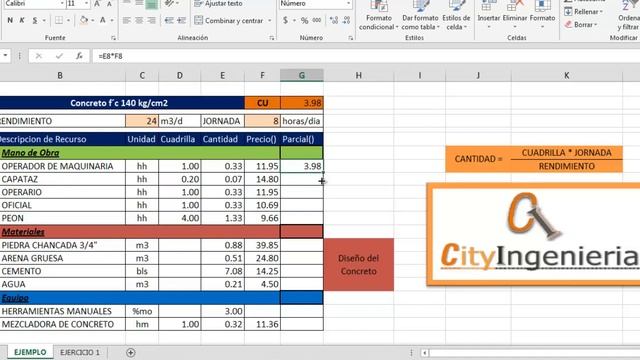Open Borrar clear menu
Screen dimensions: 640x360
coord(581,24)
